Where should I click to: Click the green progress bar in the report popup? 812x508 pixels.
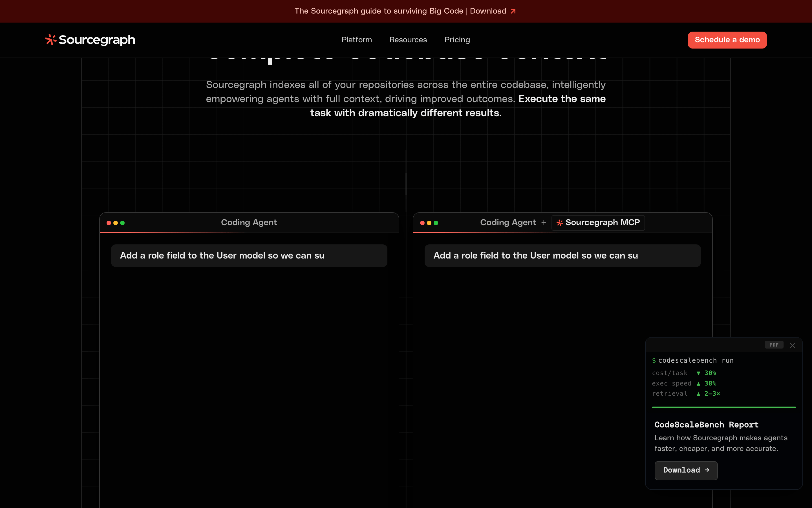coord(724,407)
